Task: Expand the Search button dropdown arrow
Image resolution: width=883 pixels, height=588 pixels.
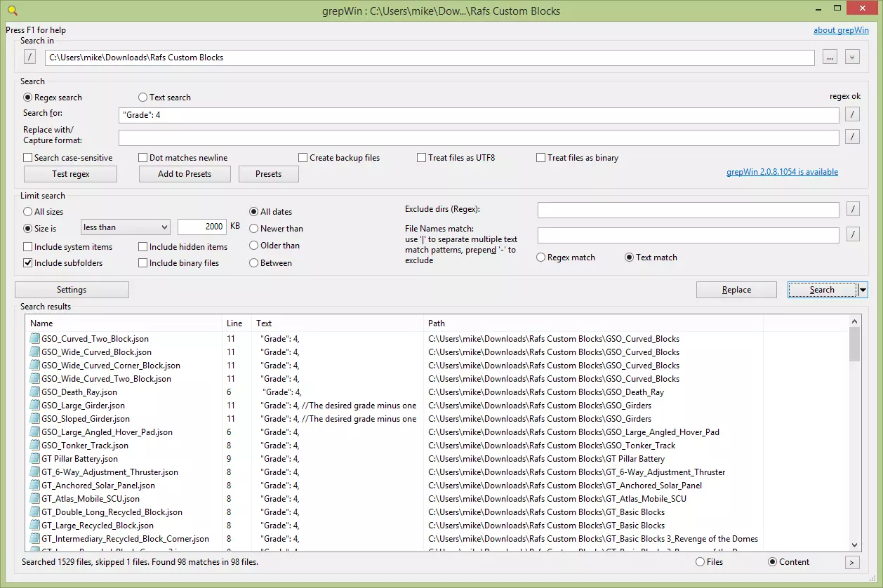Action: coord(863,290)
